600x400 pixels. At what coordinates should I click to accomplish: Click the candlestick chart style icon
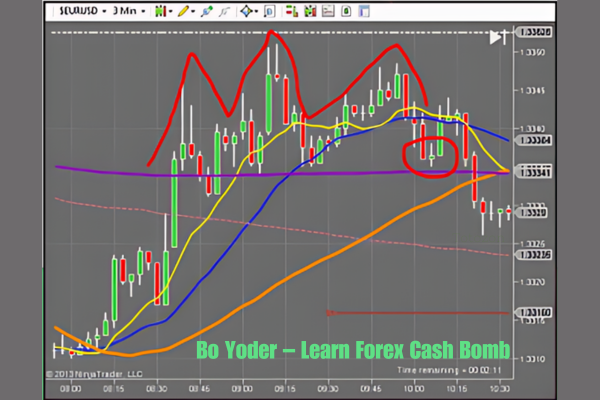click(160, 11)
